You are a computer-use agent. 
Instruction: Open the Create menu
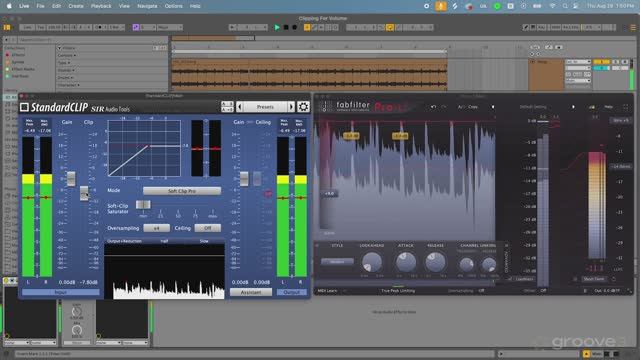76,6
